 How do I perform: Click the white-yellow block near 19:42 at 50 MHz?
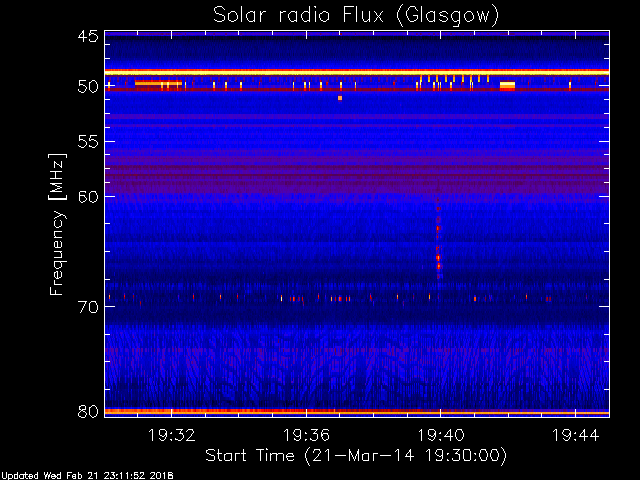[x=507, y=86]
